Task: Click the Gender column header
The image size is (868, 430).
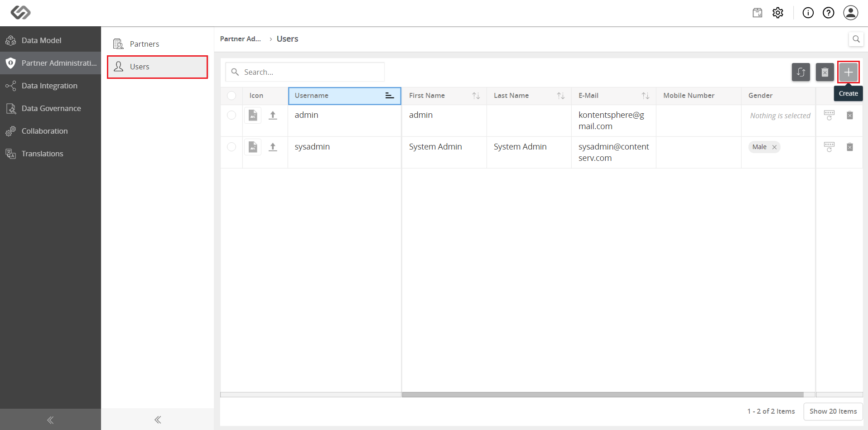Action: [x=778, y=96]
